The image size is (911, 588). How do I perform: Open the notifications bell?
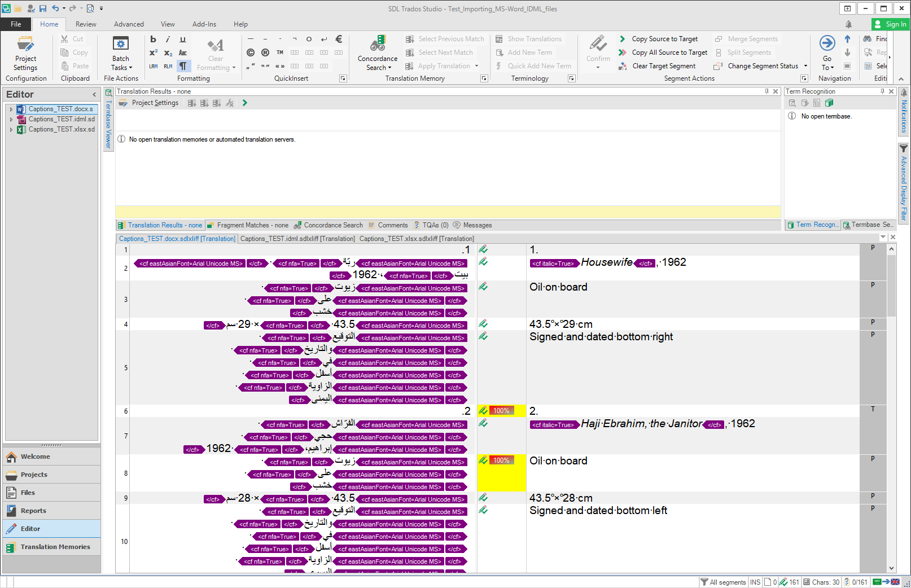coord(848,24)
